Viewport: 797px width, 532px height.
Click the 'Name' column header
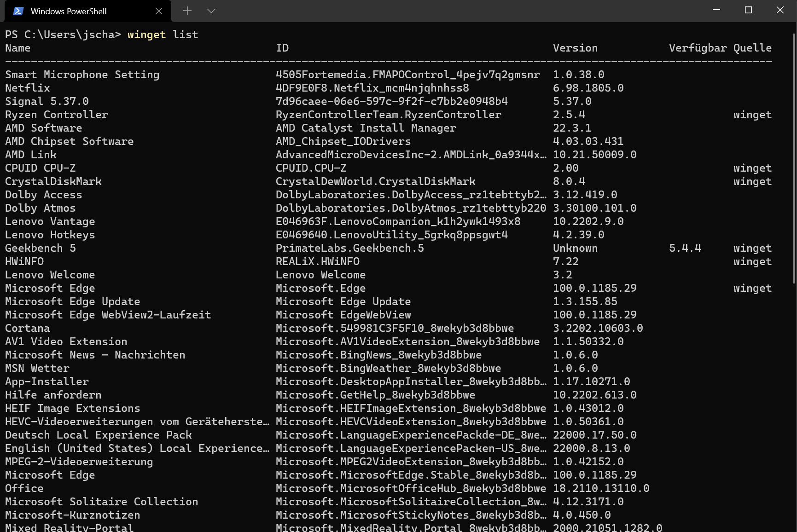(x=18, y=48)
